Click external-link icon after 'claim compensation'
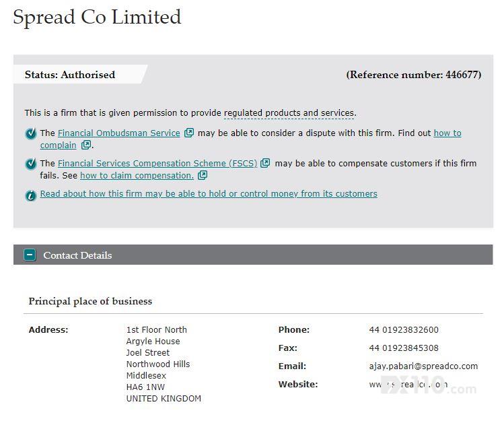Viewport: 504px width, 421px height. (x=203, y=175)
